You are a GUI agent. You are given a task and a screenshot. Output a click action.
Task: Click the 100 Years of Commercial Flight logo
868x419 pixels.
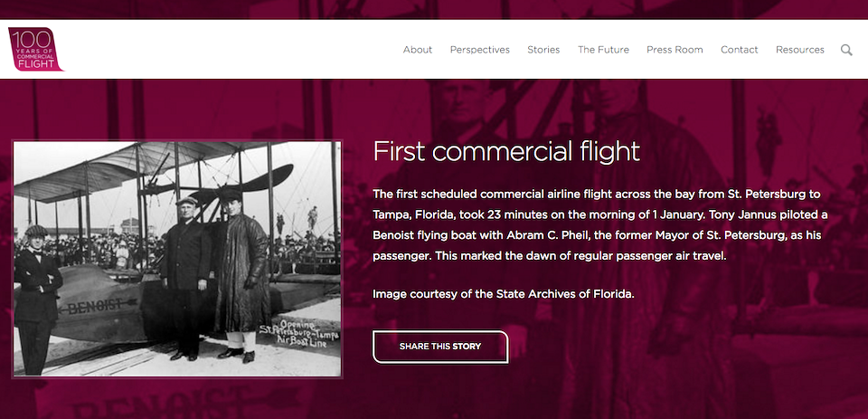[x=36, y=49]
